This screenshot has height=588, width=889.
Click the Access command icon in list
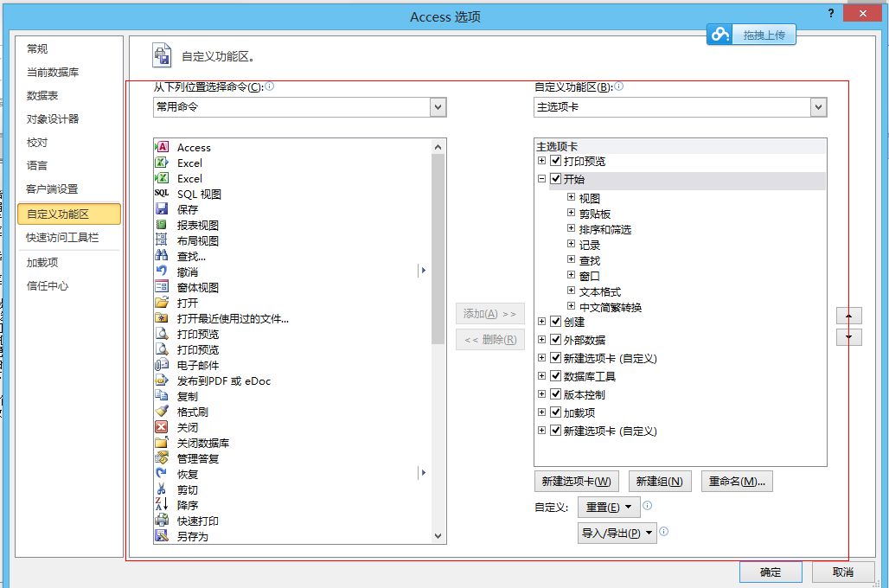[162, 147]
